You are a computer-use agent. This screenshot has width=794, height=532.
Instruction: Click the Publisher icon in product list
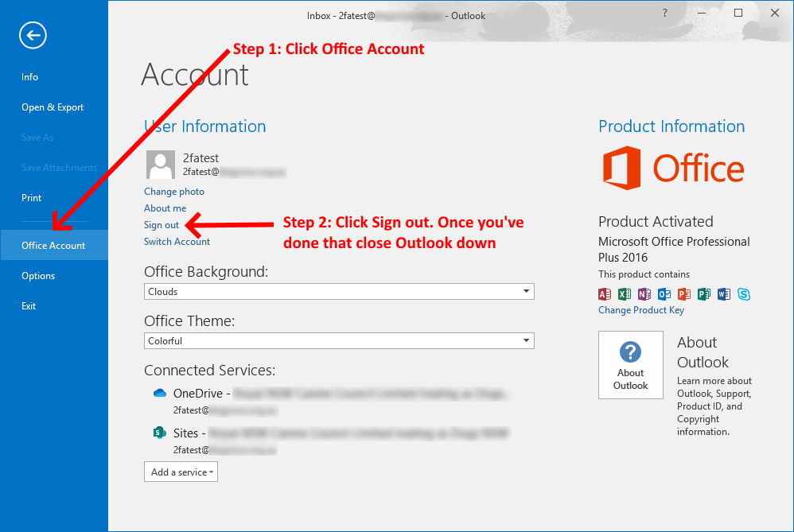pyautogui.click(x=704, y=294)
